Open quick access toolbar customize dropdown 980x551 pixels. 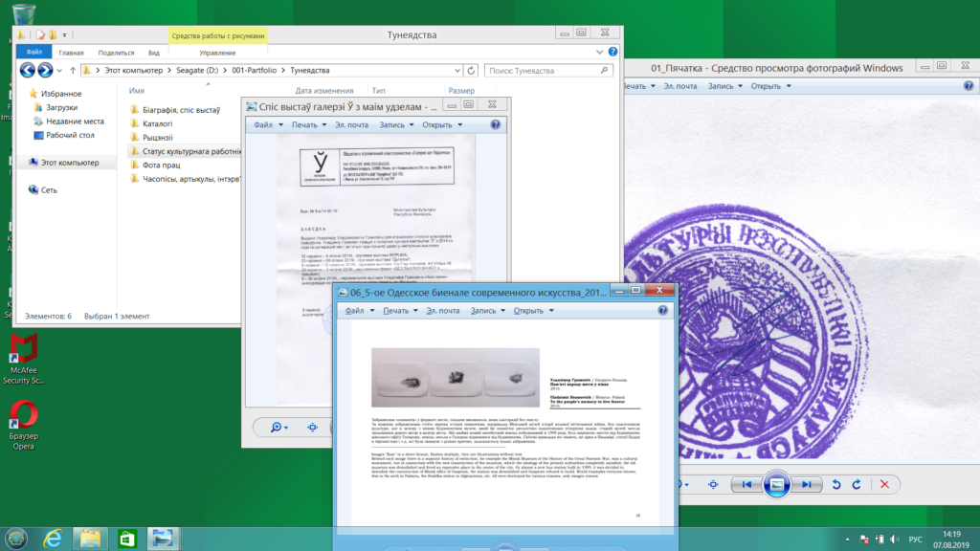(x=64, y=35)
